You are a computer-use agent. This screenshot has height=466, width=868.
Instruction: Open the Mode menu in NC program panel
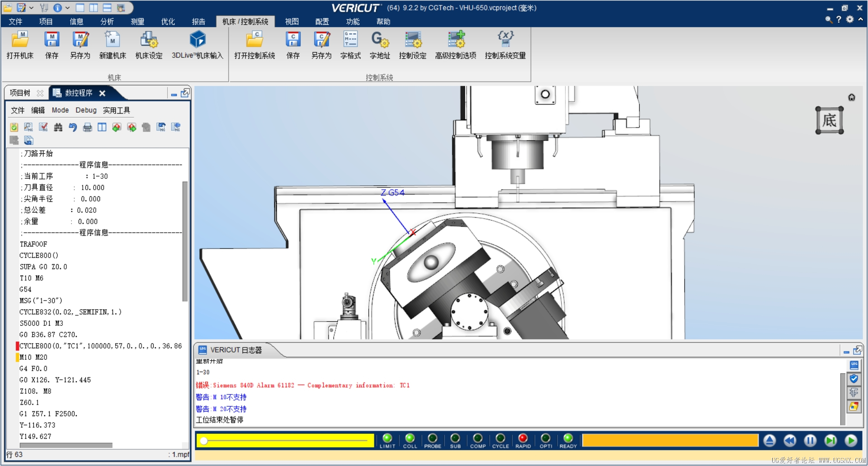coord(60,110)
